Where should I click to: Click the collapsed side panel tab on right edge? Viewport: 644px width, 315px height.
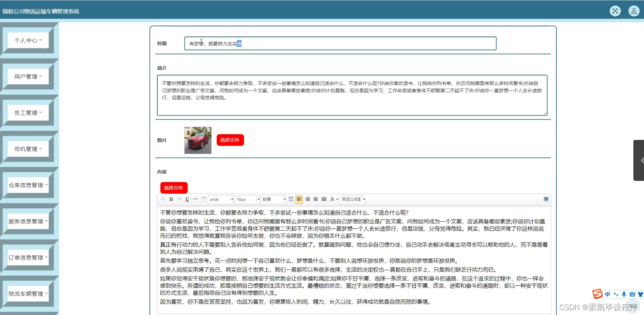point(639,160)
